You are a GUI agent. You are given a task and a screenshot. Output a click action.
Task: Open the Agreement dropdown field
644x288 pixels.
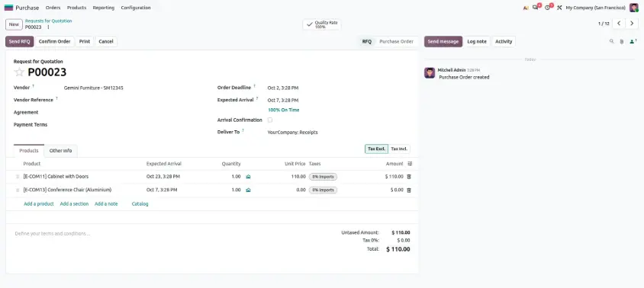pos(136,113)
